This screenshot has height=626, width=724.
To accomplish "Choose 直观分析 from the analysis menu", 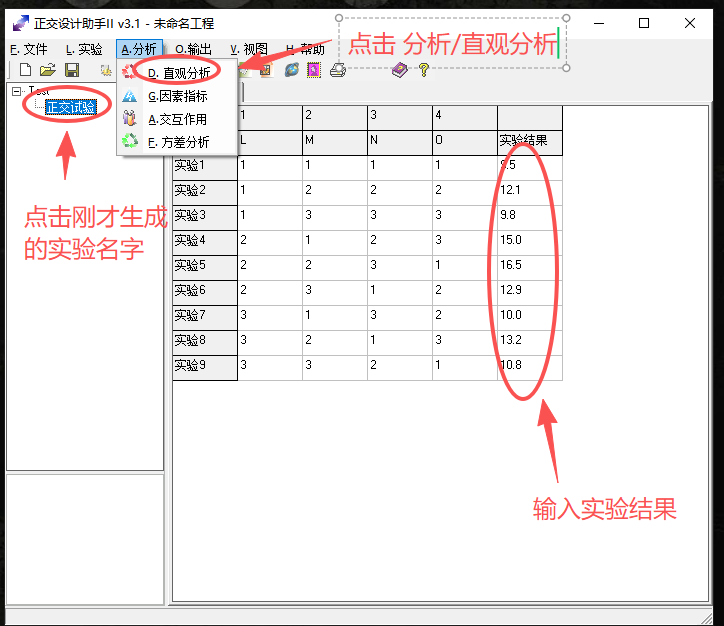I will [178, 73].
